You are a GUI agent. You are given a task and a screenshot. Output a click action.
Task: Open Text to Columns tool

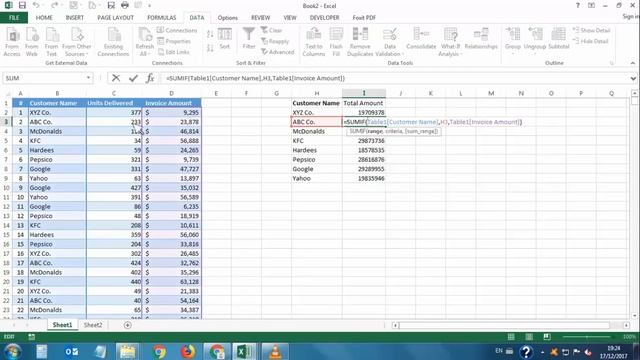313,42
